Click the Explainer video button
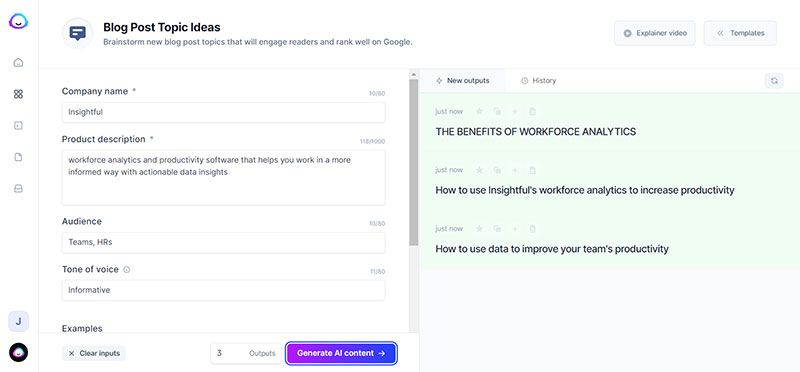The width and height of the screenshot is (800, 372). 655,33
